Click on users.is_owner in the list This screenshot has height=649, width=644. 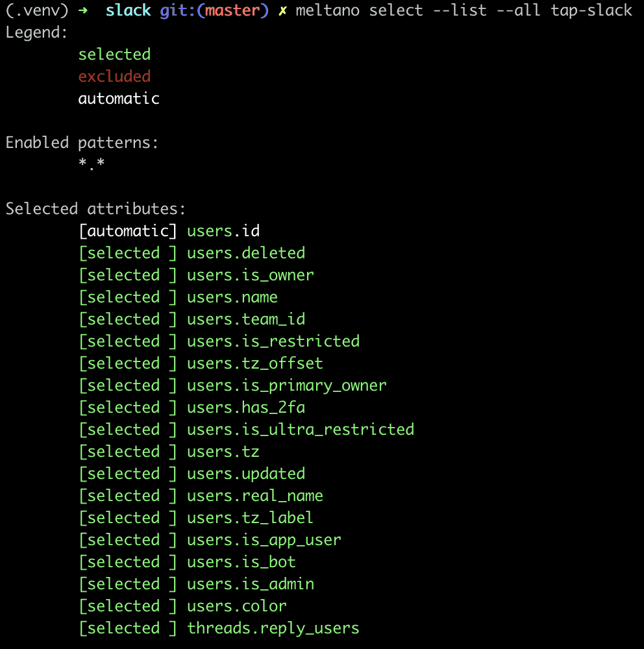(x=250, y=275)
